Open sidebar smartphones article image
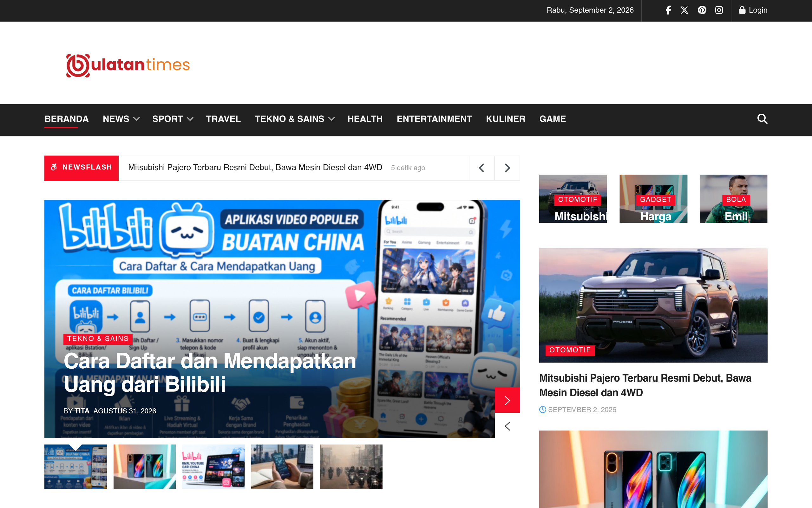Image resolution: width=812 pixels, height=508 pixels. 653,469
